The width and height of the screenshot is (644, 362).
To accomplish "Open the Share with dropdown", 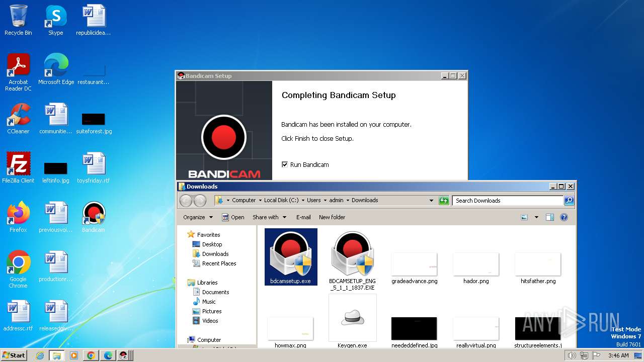I will pos(270,217).
